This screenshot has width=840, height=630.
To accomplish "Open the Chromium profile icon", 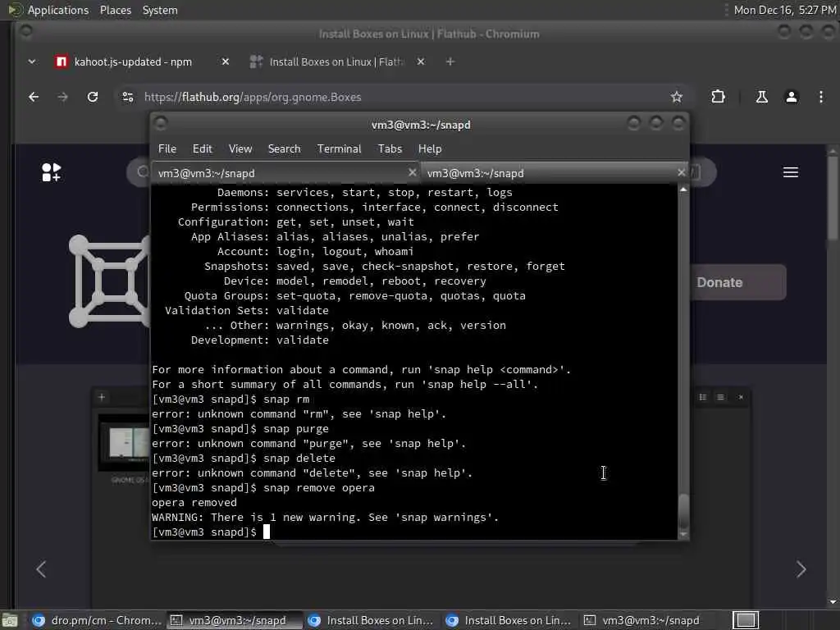I will coord(792,97).
